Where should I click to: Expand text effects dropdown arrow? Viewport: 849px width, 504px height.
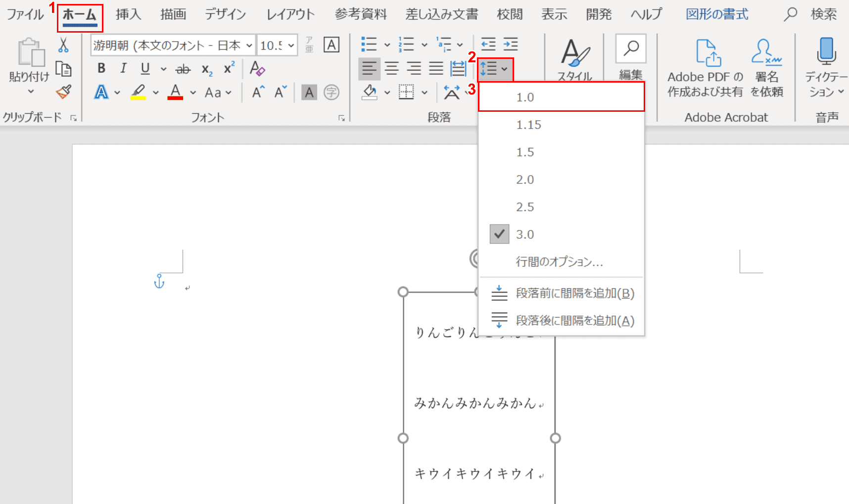pyautogui.click(x=117, y=92)
